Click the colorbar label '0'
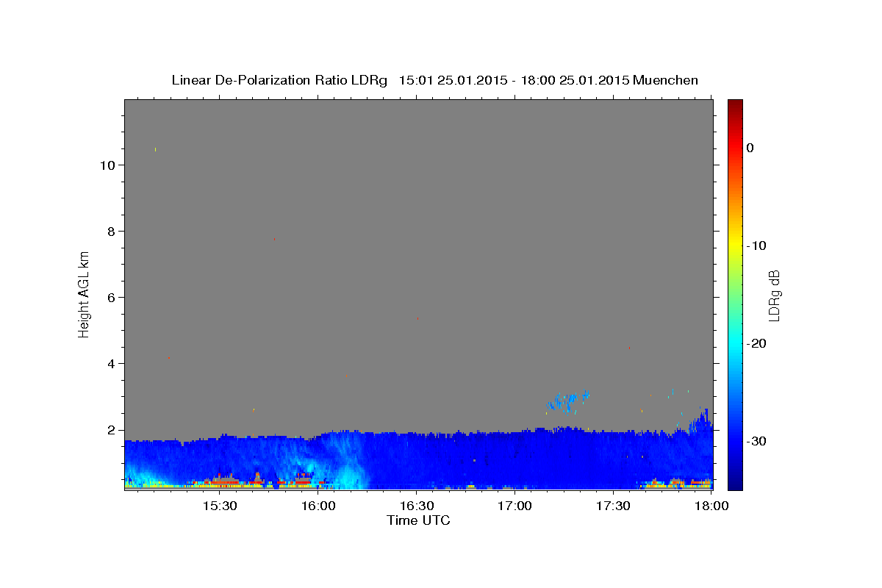The image size is (882, 588). point(750,148)
